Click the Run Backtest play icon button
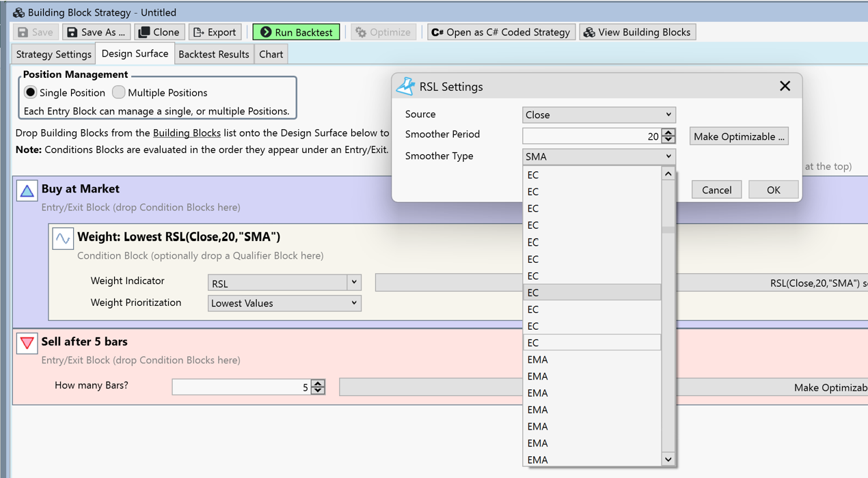The width and height of the screenshot is (868, 478). (296, 32)
